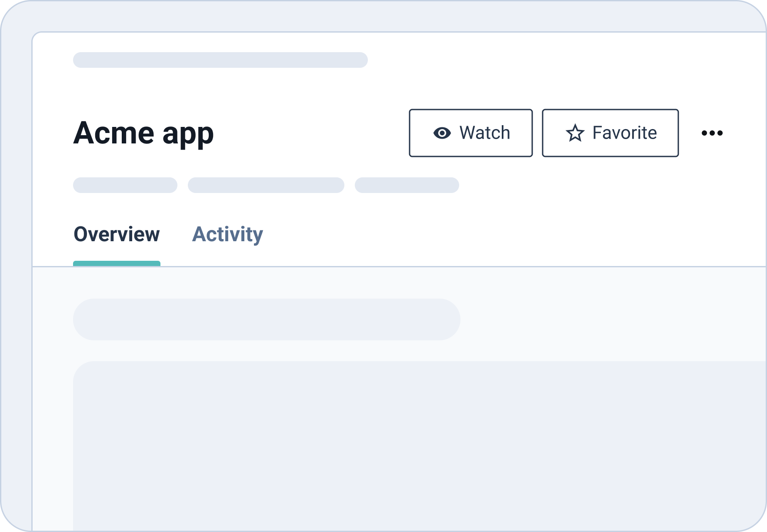Click the Acme app page title

click(143, 133)
